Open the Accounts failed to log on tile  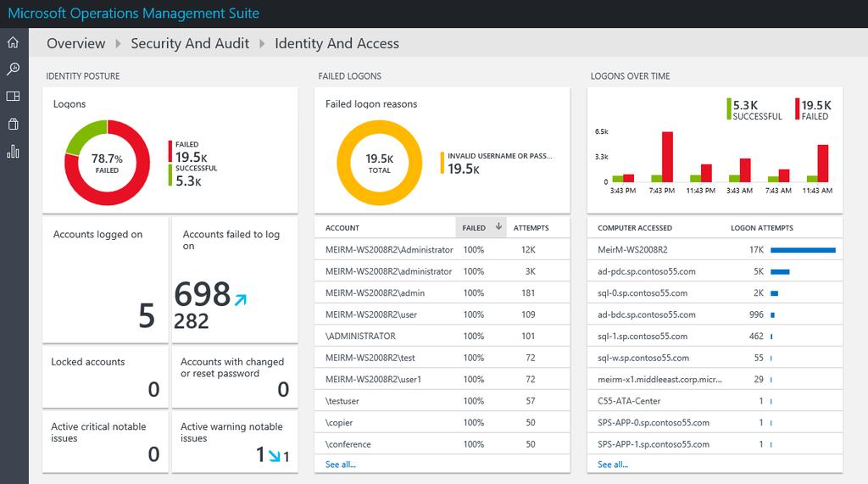[x=235, y=280]
